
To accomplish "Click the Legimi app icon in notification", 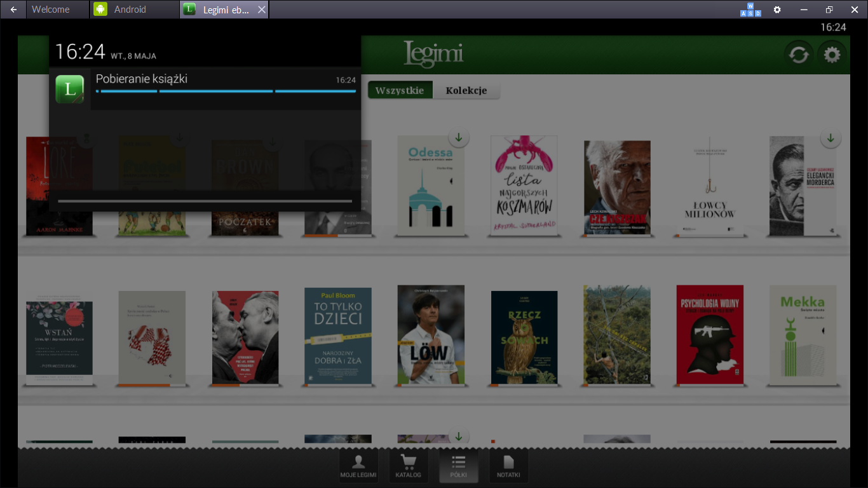I will click(70, 89).
